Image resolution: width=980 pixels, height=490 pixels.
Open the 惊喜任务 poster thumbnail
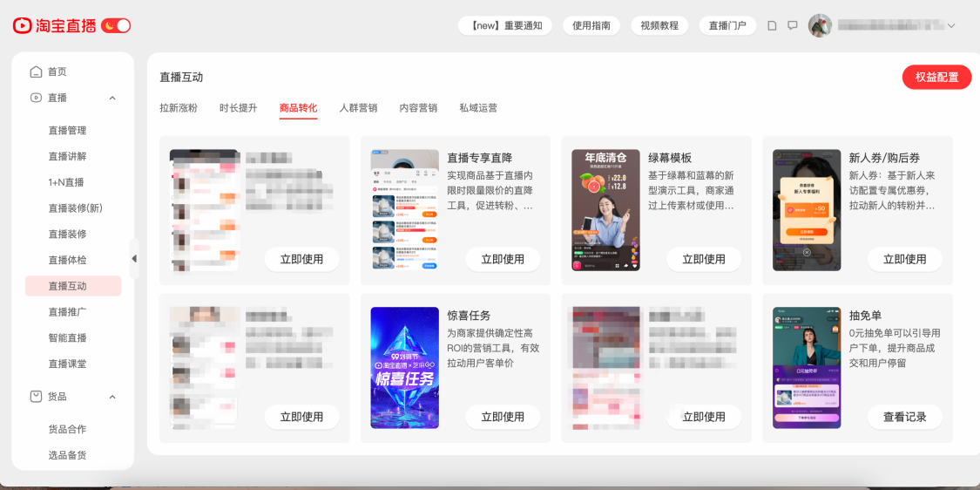(404, 367)
